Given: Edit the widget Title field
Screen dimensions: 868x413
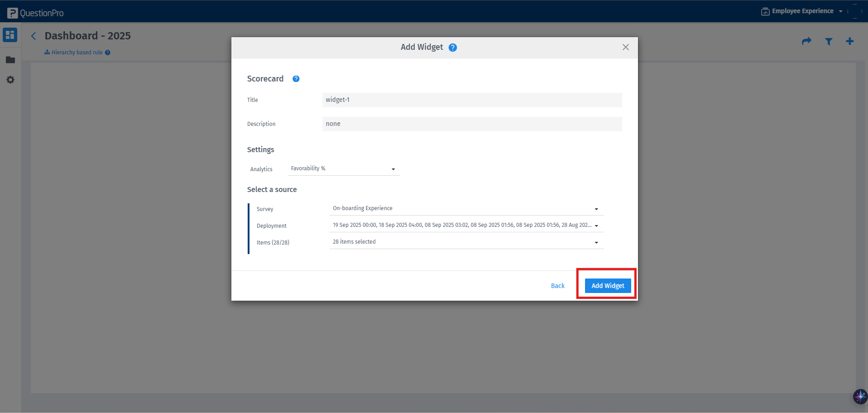Looking at the screenshot, I should [471, 100].
